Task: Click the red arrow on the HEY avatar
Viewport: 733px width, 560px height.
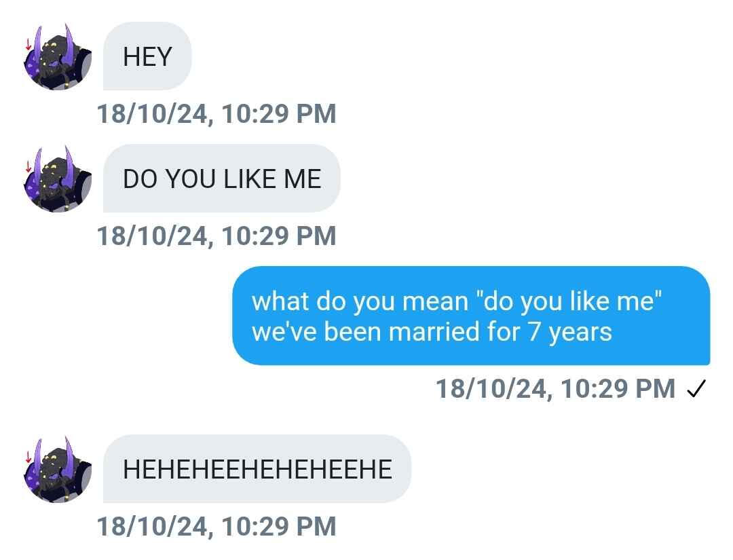Action: 28,45
